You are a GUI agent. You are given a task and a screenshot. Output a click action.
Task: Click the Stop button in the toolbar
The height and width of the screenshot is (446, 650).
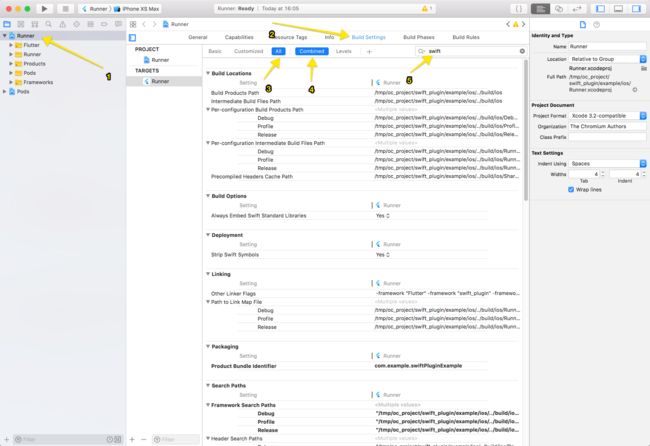pyautogui.click(x=65, y=8)
